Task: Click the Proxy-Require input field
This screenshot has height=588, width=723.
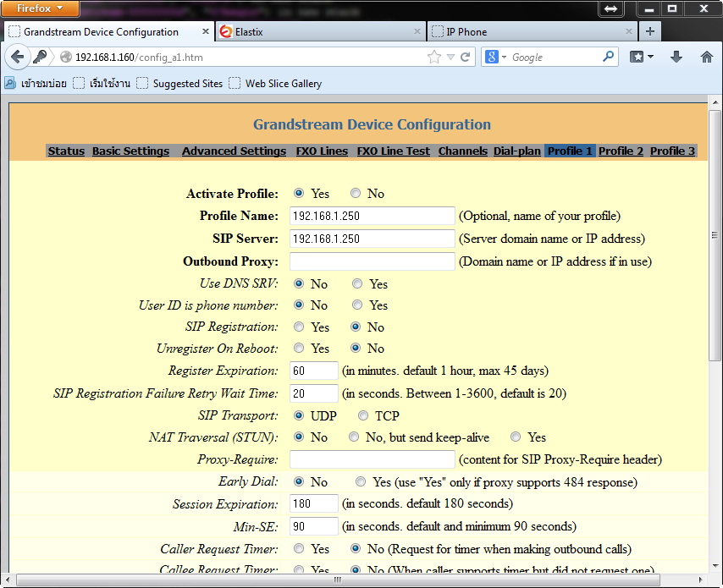Action: tap(373, 459)
